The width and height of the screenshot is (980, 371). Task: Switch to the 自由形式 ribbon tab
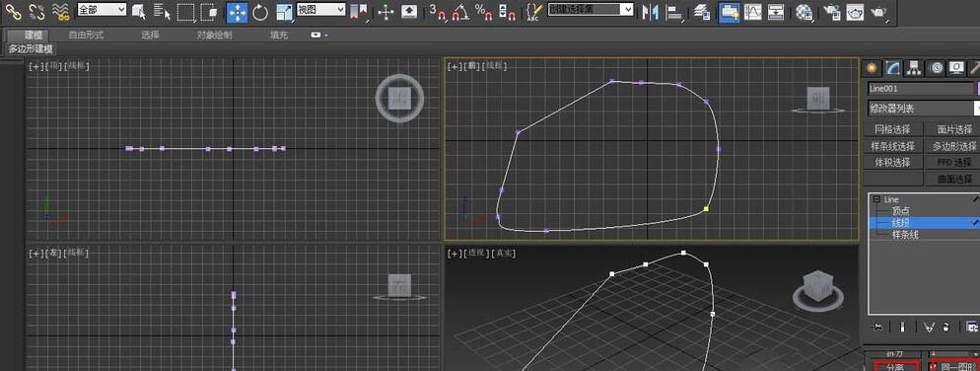coord(86,36)
